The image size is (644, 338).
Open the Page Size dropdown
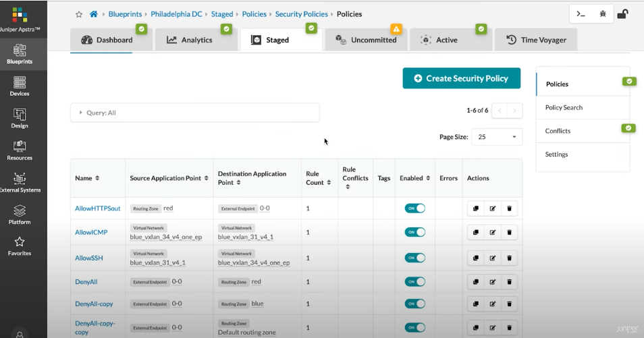(x=496, y=137)
